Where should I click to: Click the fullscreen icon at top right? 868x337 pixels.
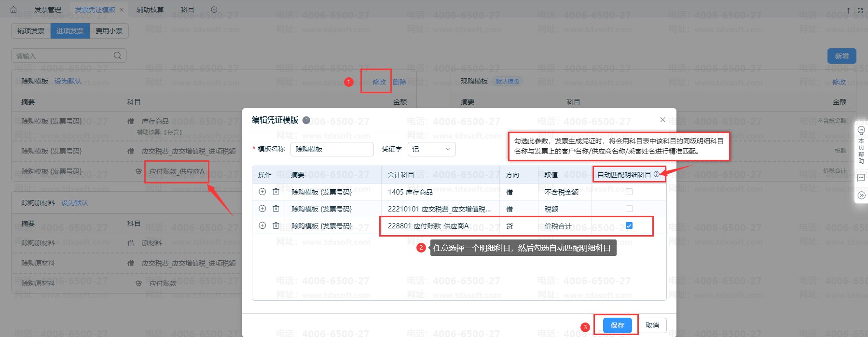coord(860,10)
